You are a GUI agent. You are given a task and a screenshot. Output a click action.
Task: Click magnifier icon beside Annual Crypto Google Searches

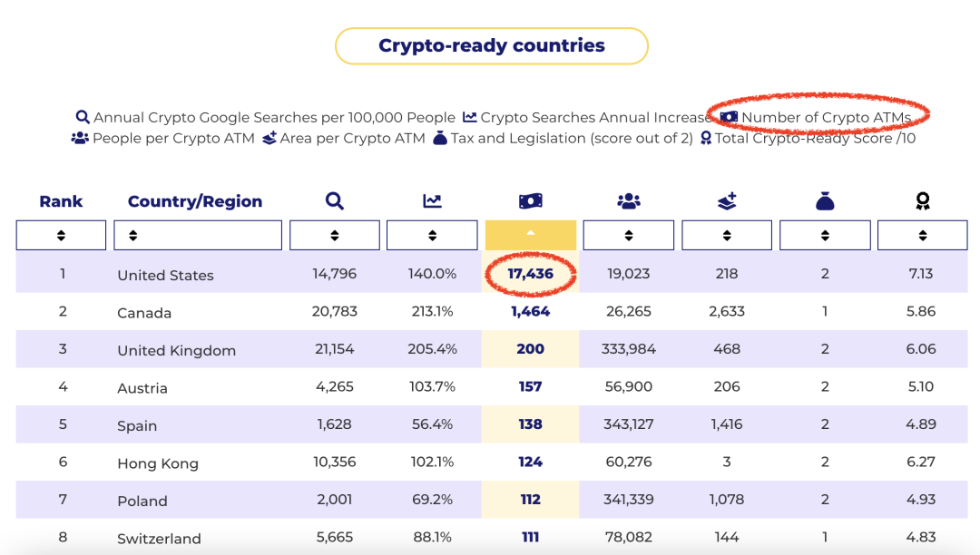(x=83, y=117)
